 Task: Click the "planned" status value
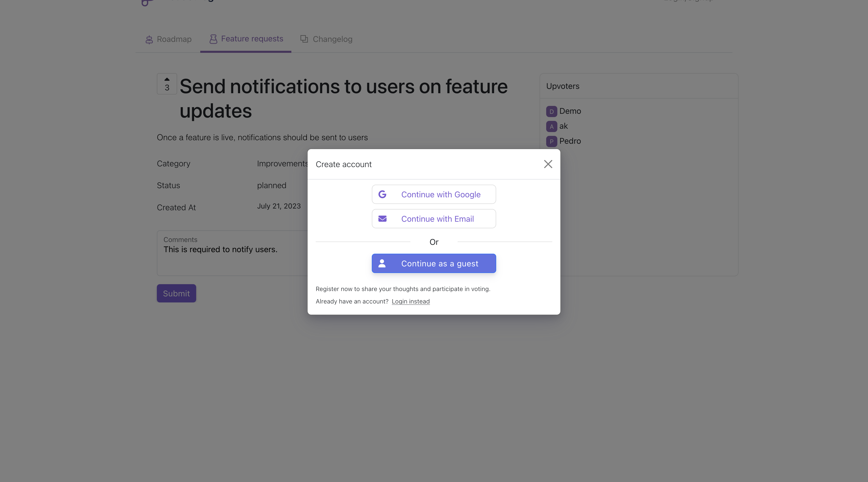point(272,186)
